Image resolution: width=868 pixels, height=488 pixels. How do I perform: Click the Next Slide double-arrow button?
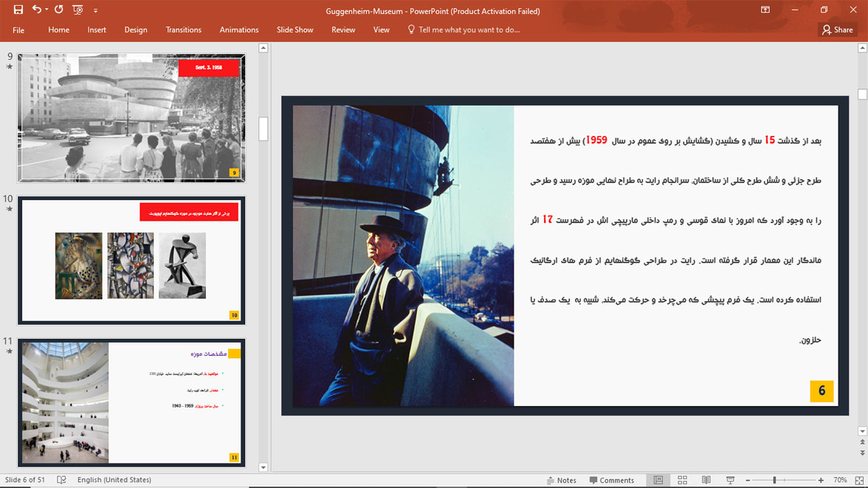click(862, 453)
